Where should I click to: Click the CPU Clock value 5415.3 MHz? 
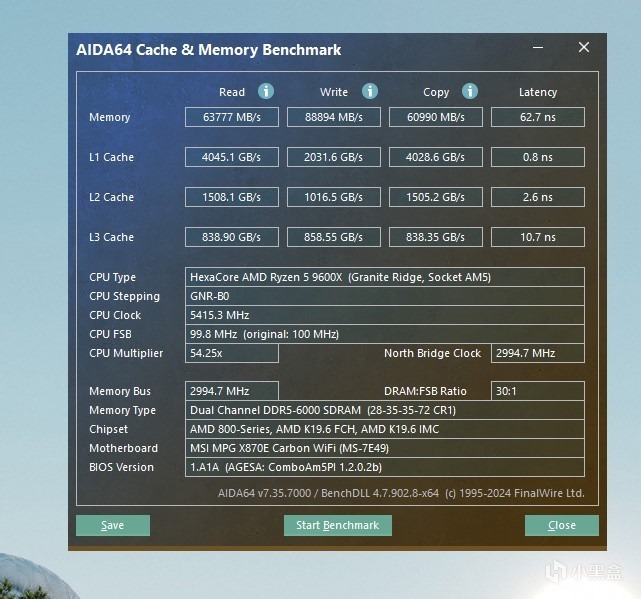(385, 315)
